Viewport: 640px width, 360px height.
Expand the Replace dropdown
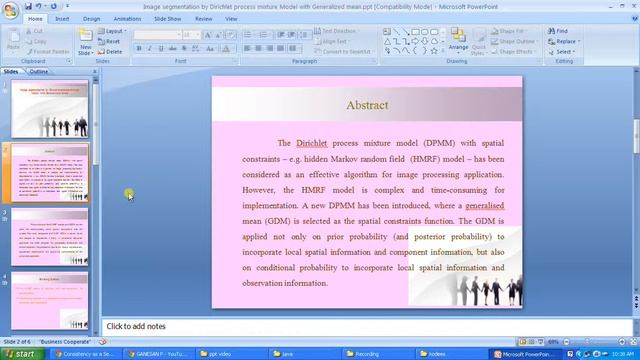[x=579, y=41]
